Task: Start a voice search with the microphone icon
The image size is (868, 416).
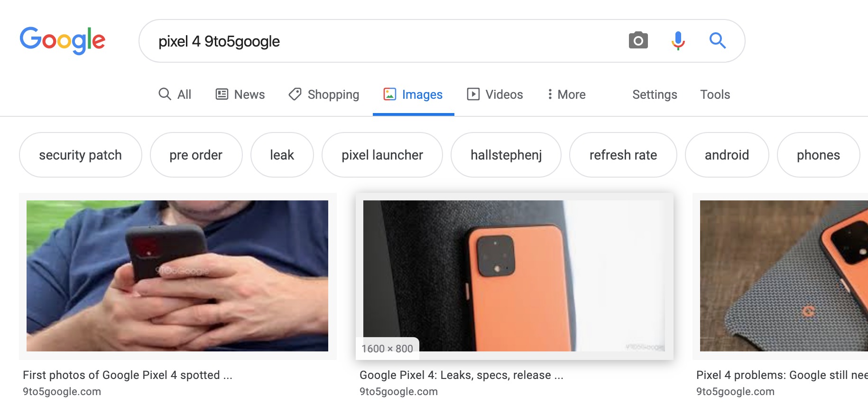Action: [677, 40]
